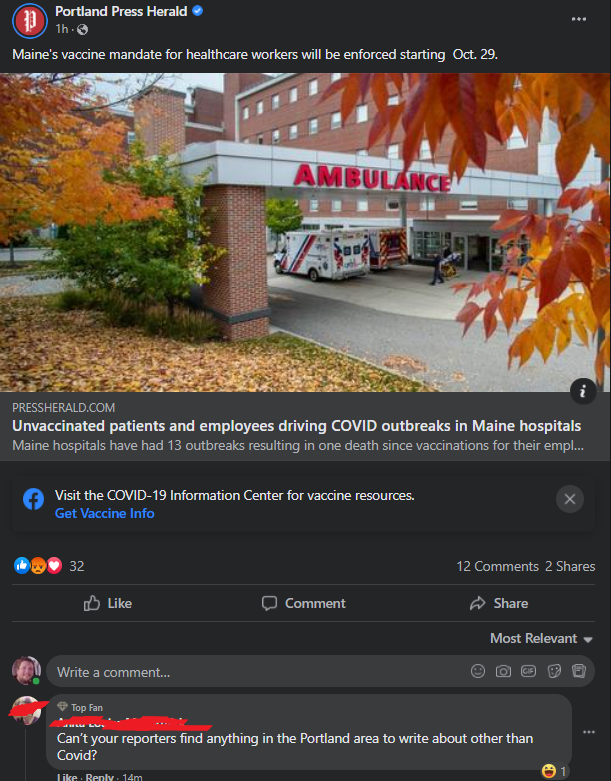Insert an emoji in the comment box
Screen dimensions: 611x781
[x=478, y=671]
